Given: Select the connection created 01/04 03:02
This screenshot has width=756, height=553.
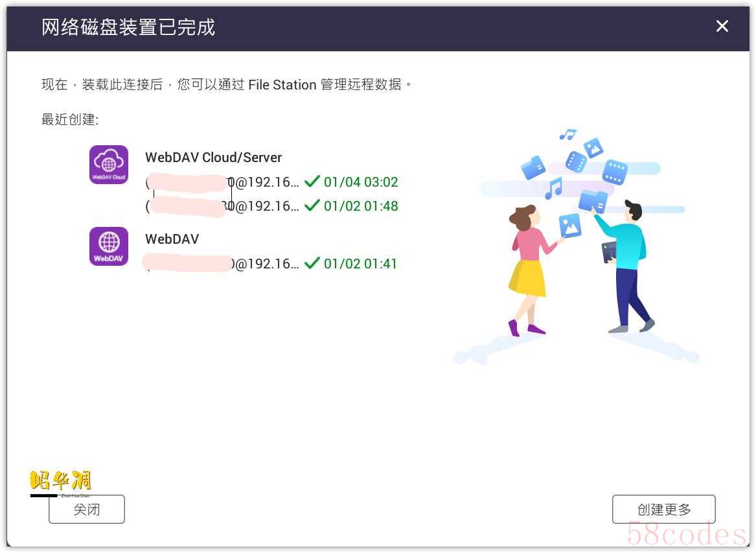Looking at the screenshot, I should coord(272,182).
